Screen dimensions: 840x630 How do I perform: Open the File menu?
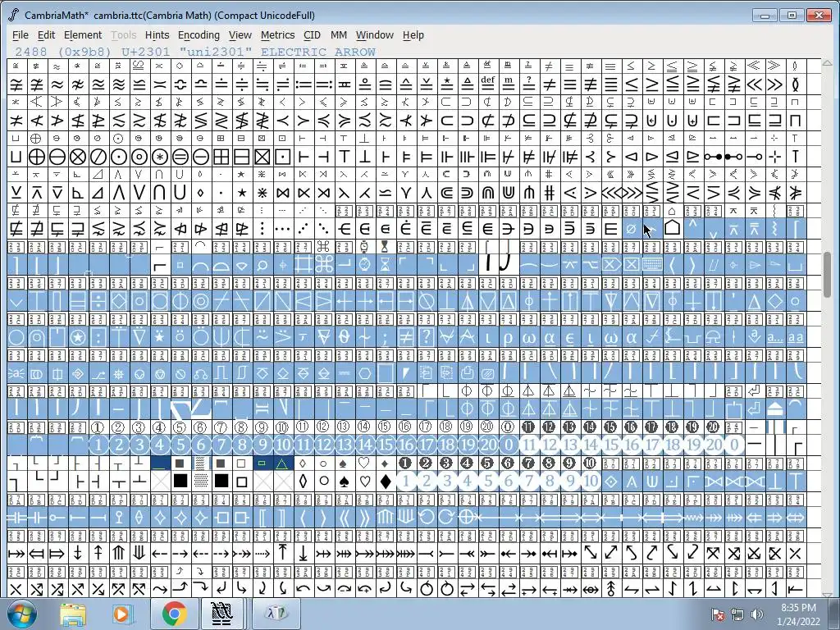pyautogui.click(x=21, y=34)
